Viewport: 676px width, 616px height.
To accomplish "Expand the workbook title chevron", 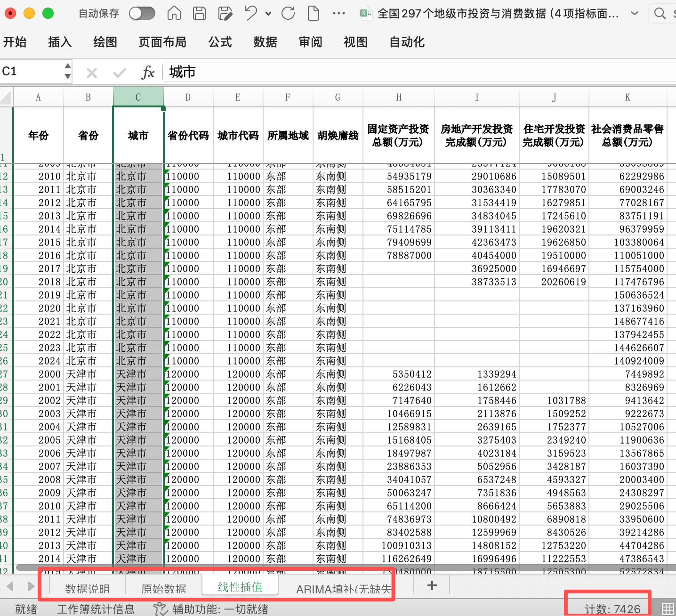I will pyautogui.click(x=635, y=14).
